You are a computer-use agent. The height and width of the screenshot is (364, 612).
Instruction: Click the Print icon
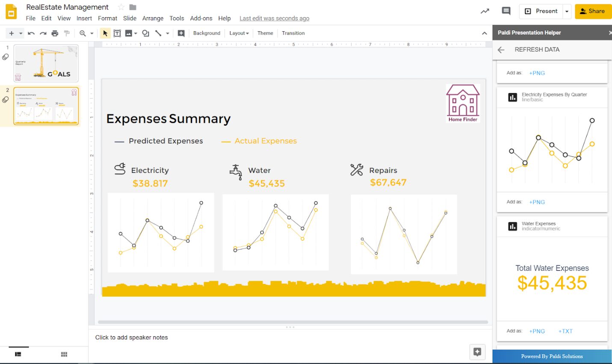(x=55, y=33)
